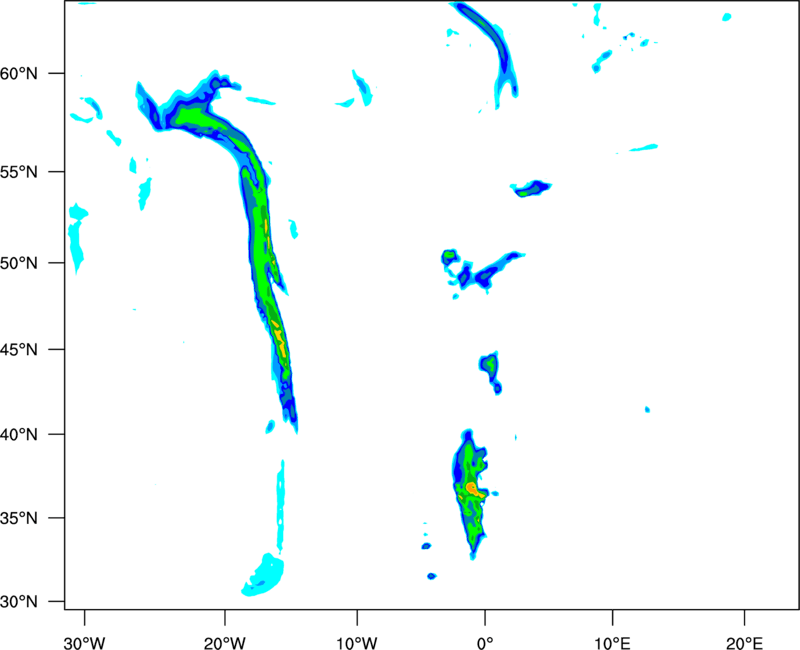Screen dimensions: 800x650
Task: Click the 20°W longitude label
Action: click(224, 643)
